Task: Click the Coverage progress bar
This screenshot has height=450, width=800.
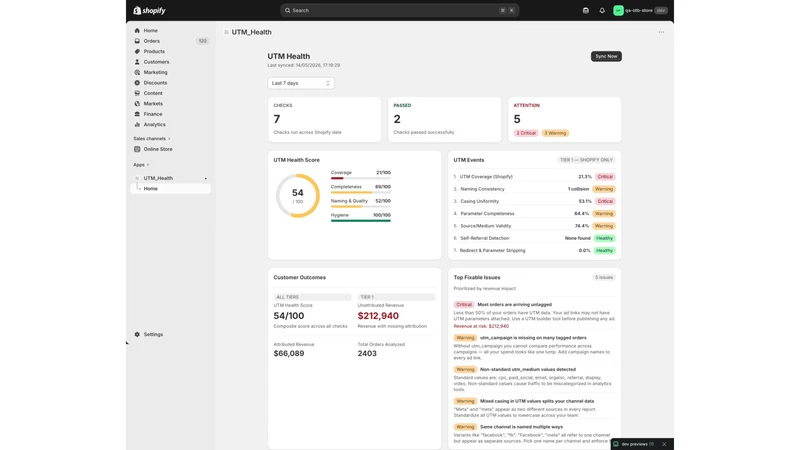Action: [360, 178]
